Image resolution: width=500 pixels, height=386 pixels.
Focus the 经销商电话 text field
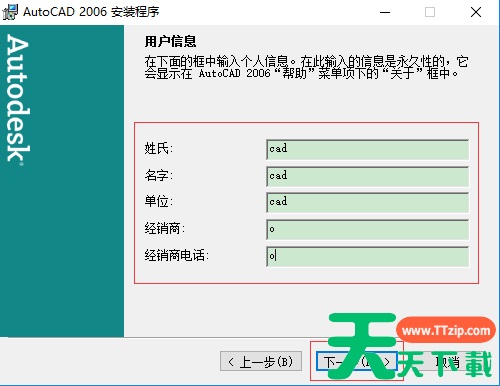coord(368,257)
